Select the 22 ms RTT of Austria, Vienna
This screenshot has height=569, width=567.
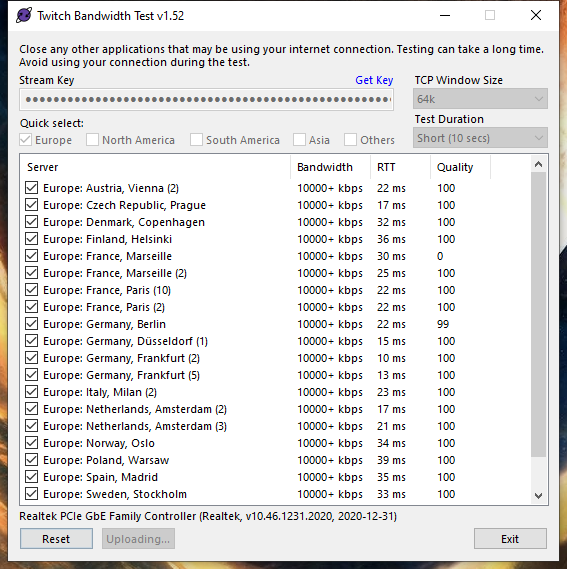(x=391, y=188)
